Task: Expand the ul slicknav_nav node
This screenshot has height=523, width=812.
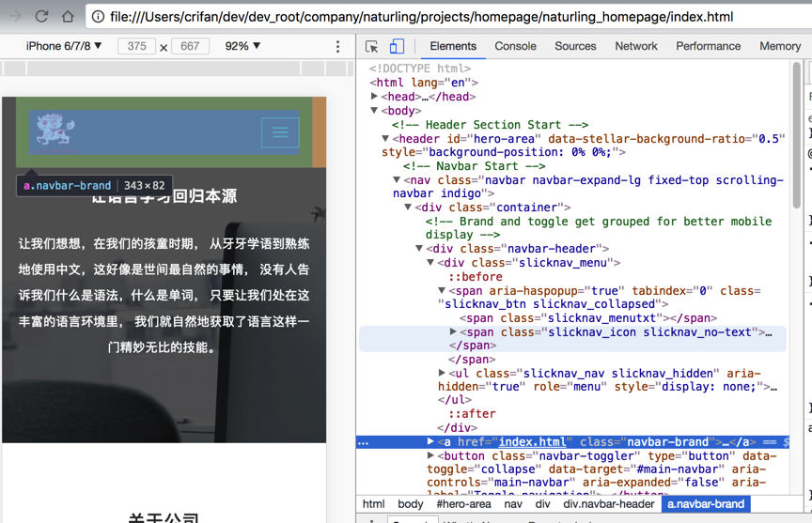Action: click(442, 373)
